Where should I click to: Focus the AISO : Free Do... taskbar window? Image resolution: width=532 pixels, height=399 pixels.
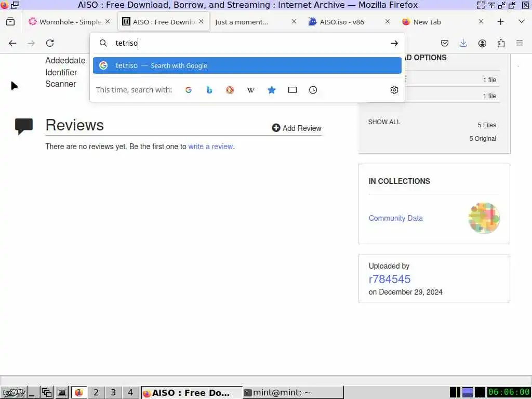[192, 393]
